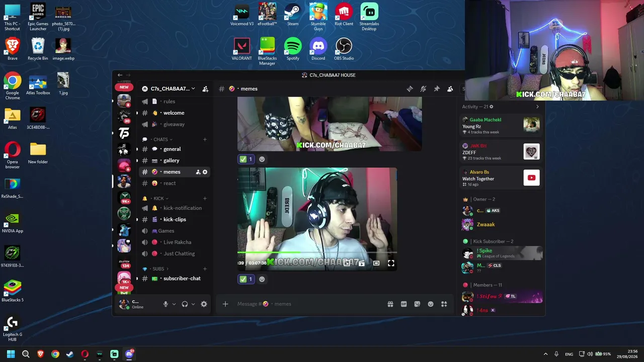
Task: Open the sticker picker
Action: pyautogui.click(x=417, y=304)
